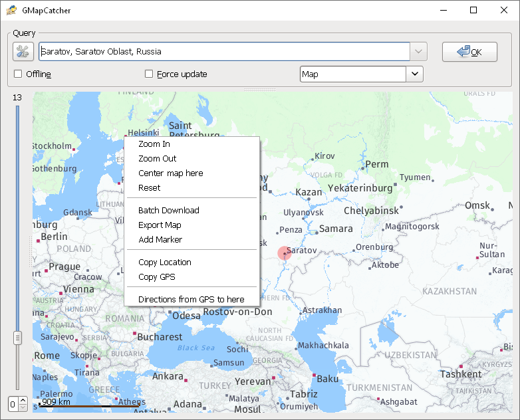Click the Perm label on map
This screenshot has width=520, height=420.
pyautogui.click(x=377, y=164)
